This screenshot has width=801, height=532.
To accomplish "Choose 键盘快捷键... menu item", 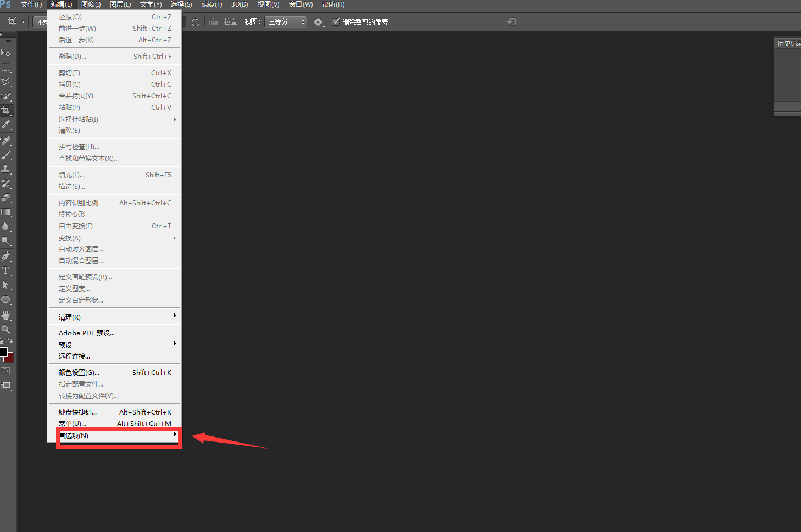I will point(115,412).
